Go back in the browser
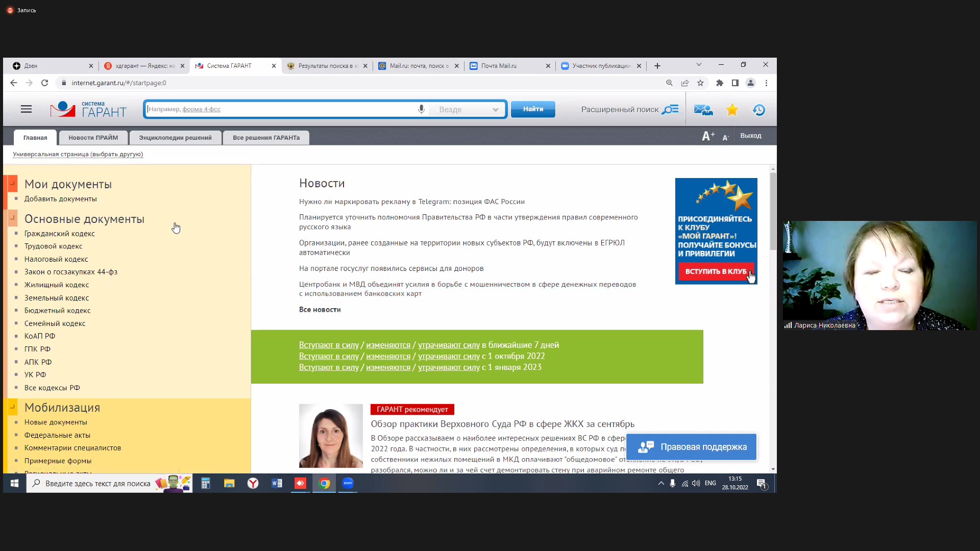 coord(14,83)
